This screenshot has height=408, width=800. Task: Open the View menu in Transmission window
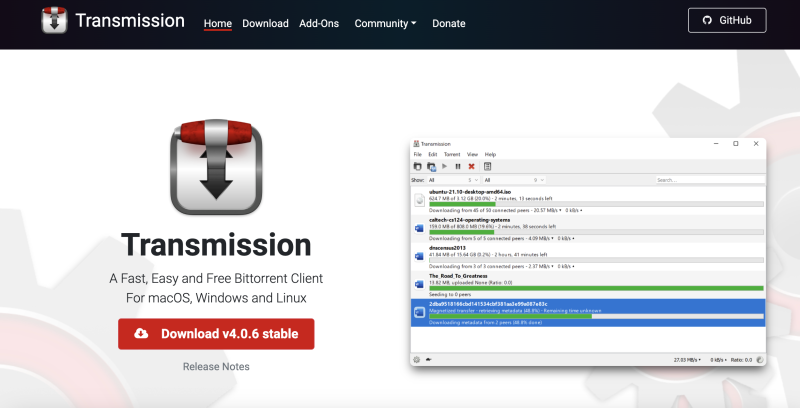[x=472, y=155]
